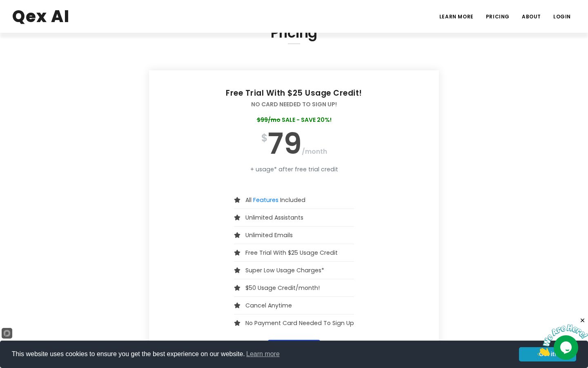Click the Free Trial With $25 Usage Credit! heading
The width and height of the screenshot is (588, 368).
(294, 93)
